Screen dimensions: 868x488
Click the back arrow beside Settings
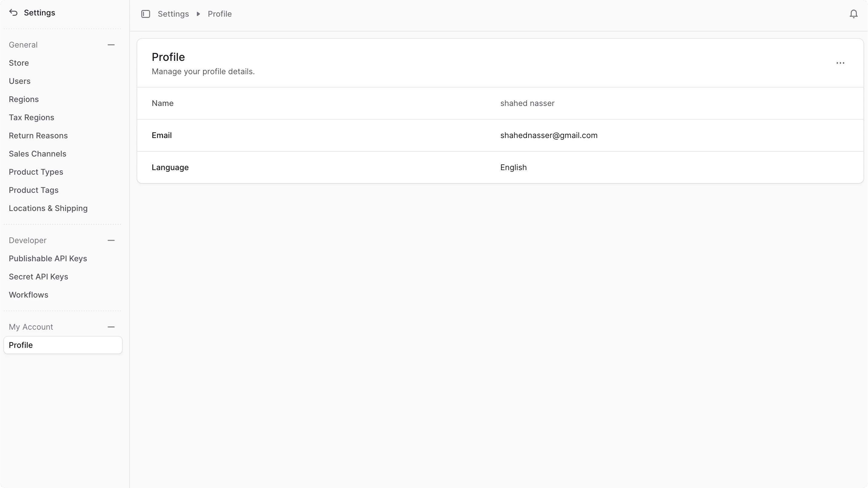coord(13,12)
